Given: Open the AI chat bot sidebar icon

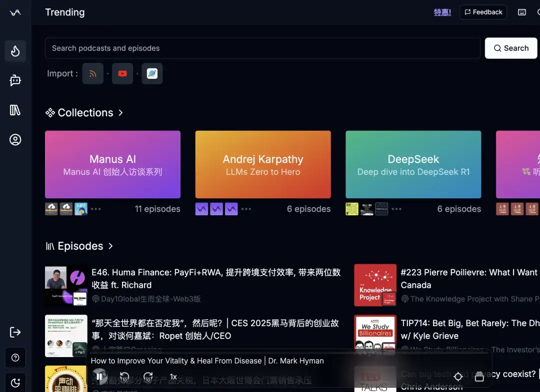Looking at the screenshot, I should (15, 80).
